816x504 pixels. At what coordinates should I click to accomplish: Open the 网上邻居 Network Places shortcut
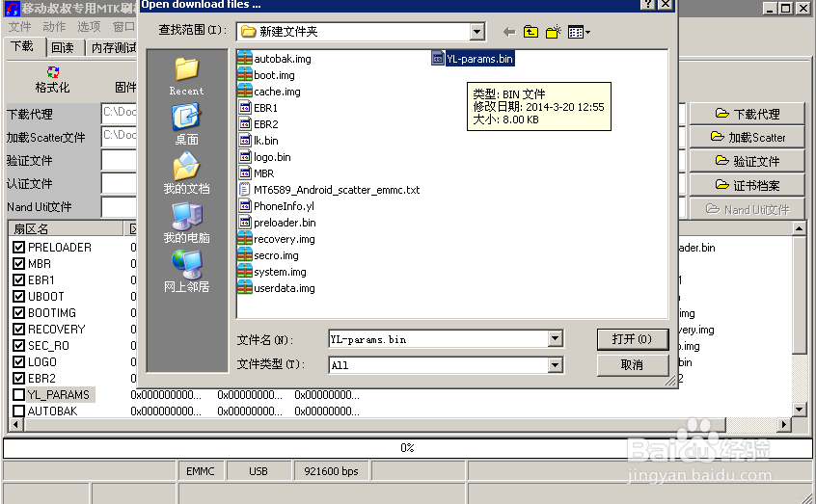pyautogui.click(x=187, y=272)
